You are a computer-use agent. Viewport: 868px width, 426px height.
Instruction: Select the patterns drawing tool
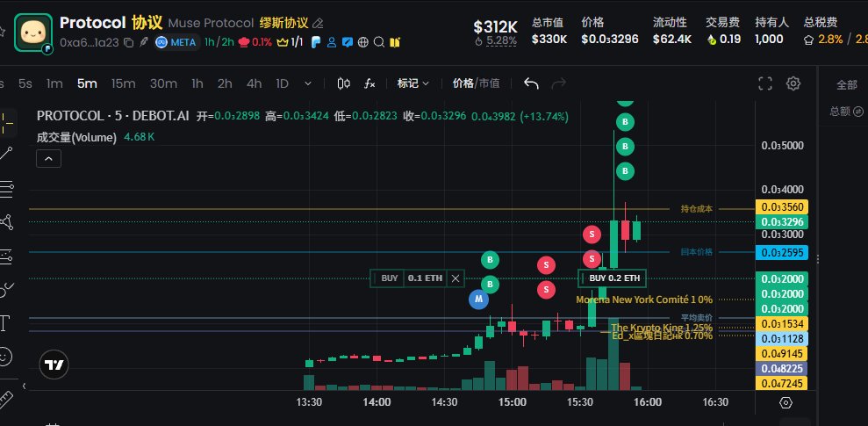7,222
